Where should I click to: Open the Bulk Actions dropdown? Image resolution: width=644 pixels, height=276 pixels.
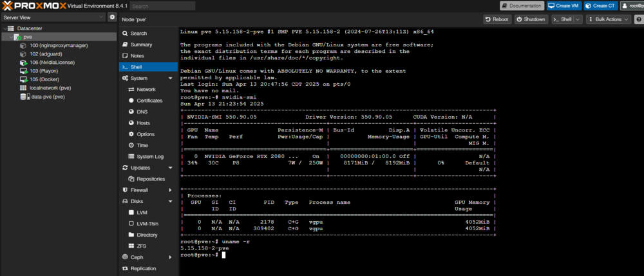click(609, 19)
